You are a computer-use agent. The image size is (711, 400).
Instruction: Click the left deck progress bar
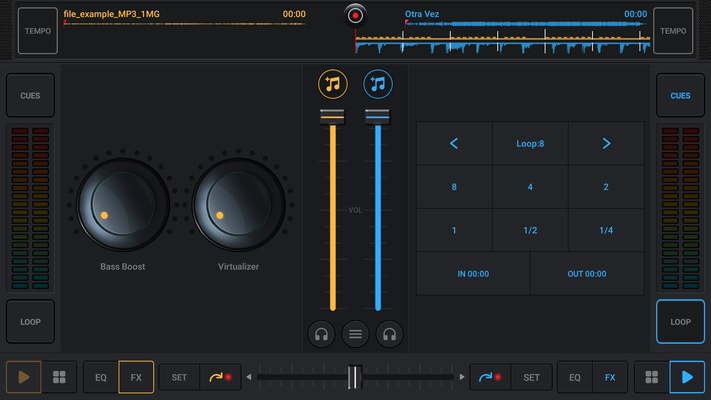pos(185,24)
